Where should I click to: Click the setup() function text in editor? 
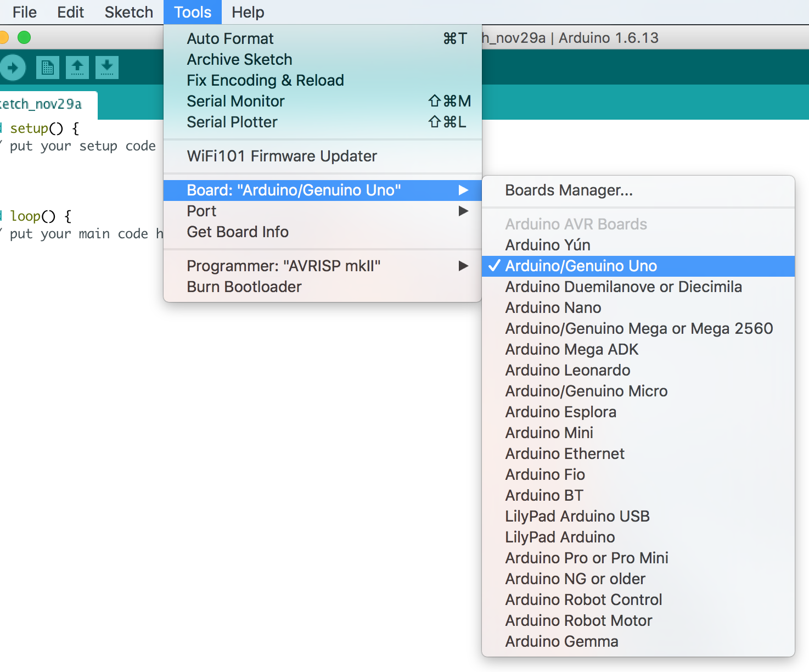pos(37,128)
